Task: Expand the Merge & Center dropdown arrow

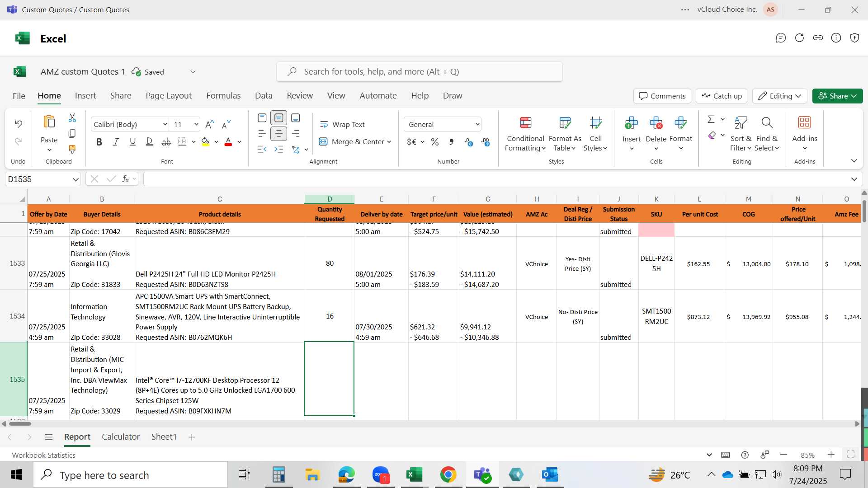Action: pos(389,142)
